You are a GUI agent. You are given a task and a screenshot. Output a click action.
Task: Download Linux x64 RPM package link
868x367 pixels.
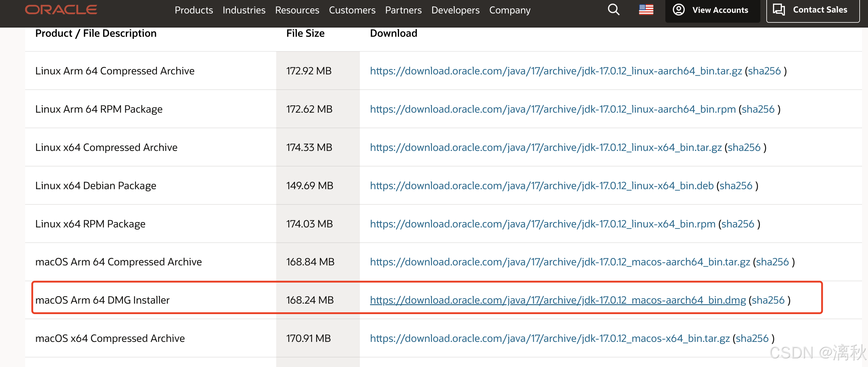[542, 224]
